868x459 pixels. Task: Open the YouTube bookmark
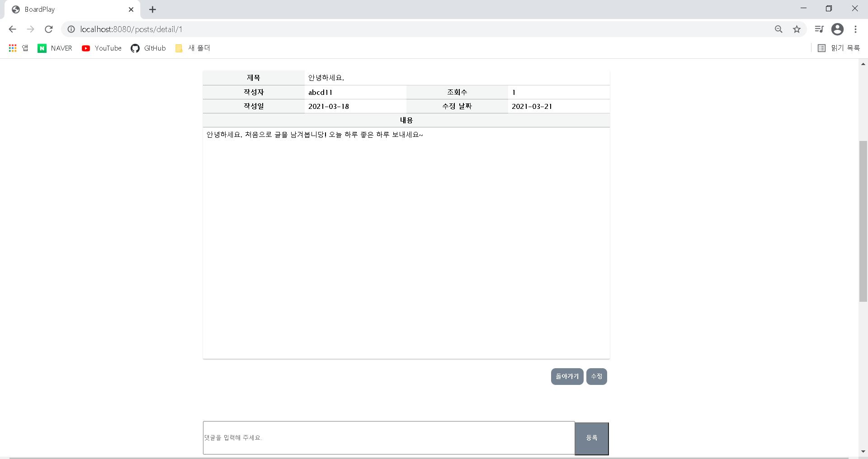coord(101,48)
